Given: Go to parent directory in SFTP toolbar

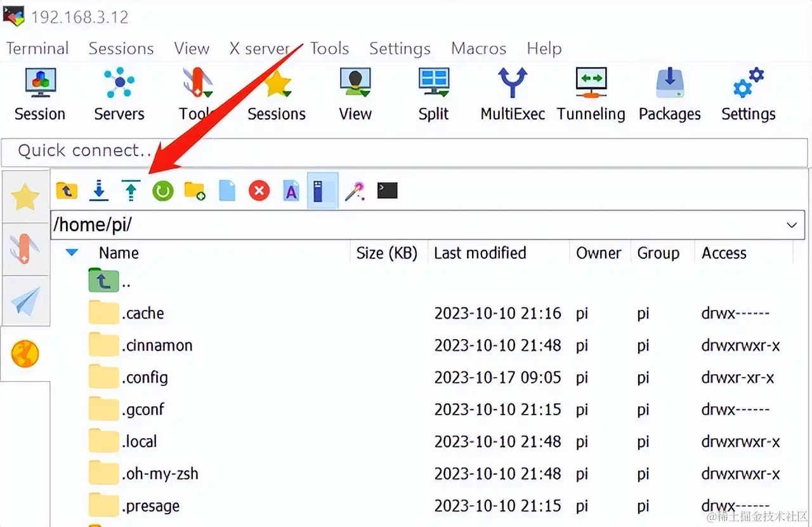Looking at the screenshot, I should 67,190.
